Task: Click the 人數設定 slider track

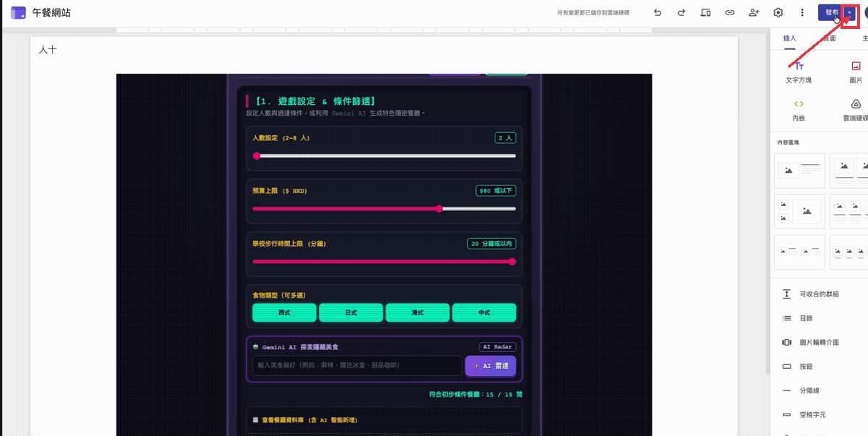Action: click(384, 155)
